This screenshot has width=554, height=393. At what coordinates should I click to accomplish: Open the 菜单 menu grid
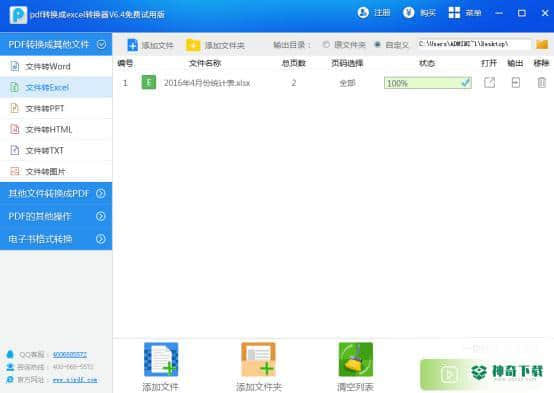(465, 13)
